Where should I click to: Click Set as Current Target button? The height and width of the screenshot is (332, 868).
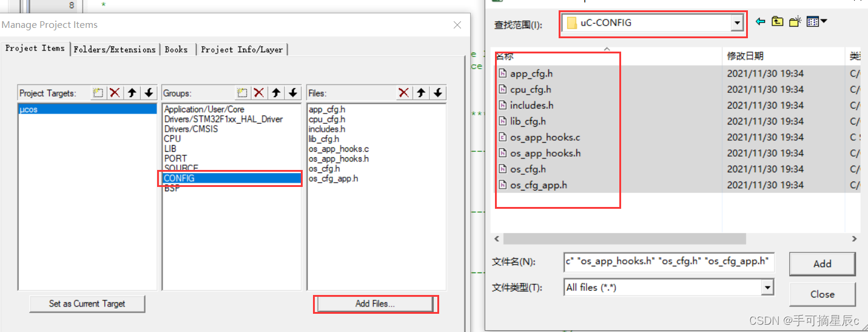[x=87, y=303]
